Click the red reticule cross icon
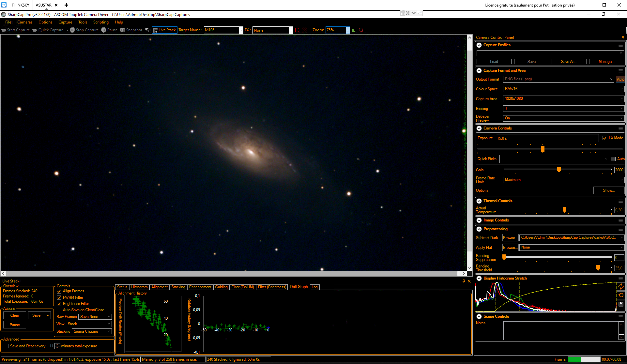Image resolution: width=627 pixels, height=364 pixels. point(304,30)
